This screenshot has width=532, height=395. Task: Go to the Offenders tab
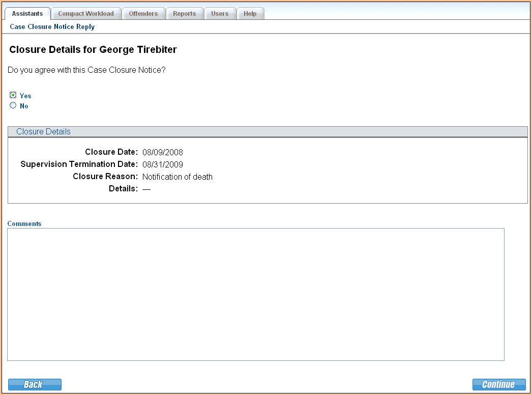[x=143, y=14]
